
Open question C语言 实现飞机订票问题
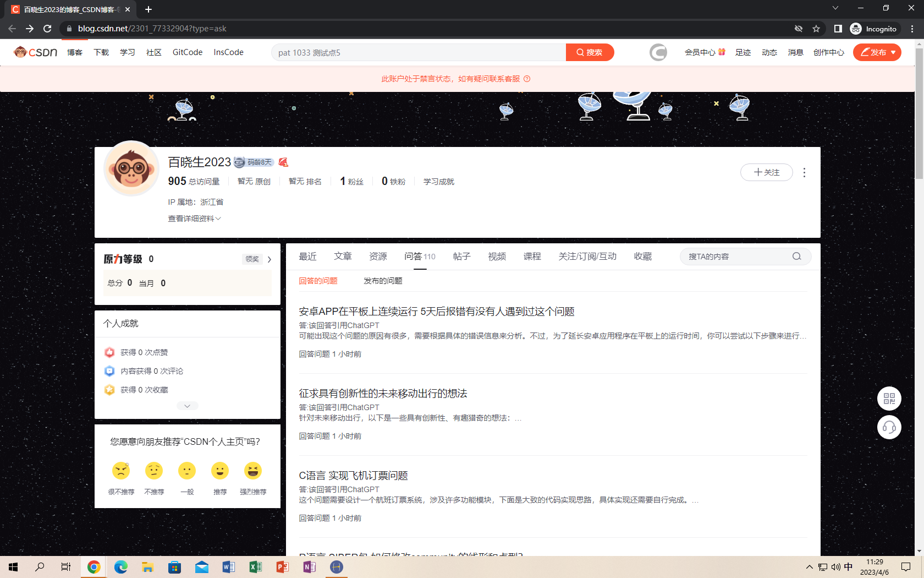pyautogui.click(x=353, y=476)
